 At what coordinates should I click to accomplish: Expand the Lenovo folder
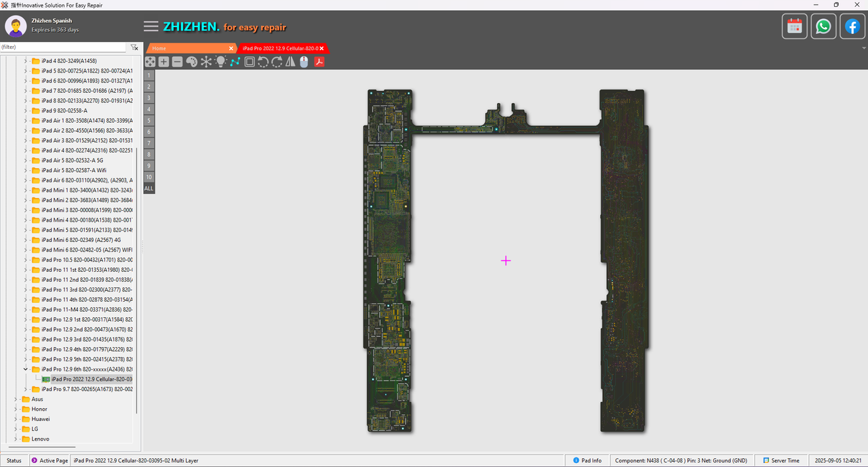coord(16,439)
